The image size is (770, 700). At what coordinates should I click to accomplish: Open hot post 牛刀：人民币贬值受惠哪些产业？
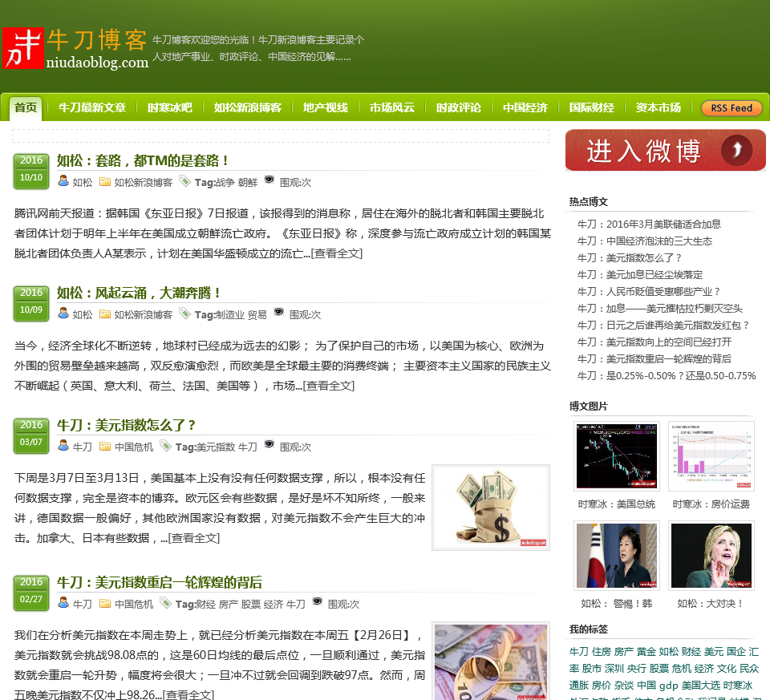649,292
